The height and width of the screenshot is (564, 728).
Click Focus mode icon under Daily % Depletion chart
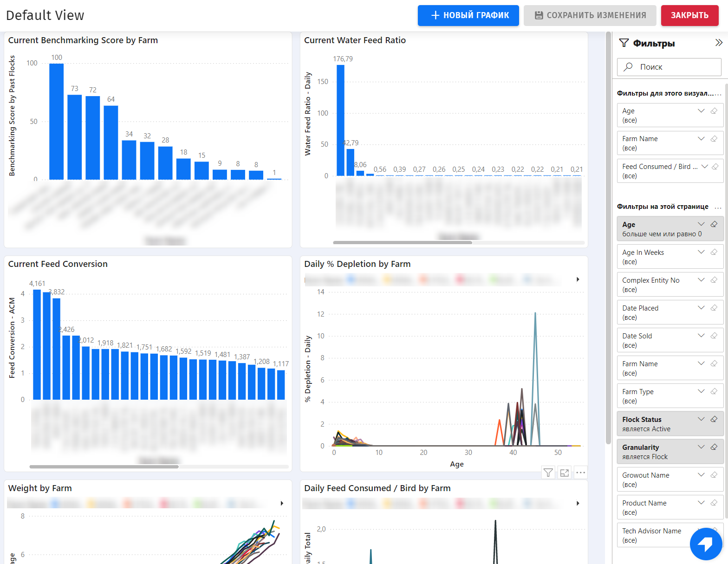[x=565, y=473]
